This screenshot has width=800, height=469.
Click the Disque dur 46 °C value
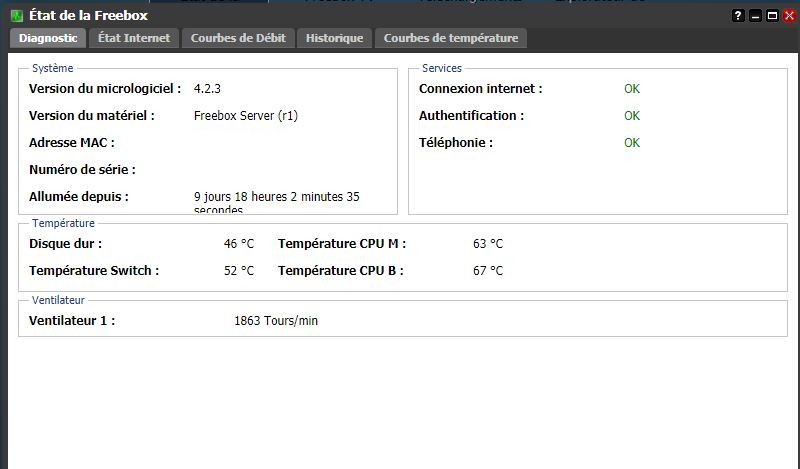pos(239,244)
